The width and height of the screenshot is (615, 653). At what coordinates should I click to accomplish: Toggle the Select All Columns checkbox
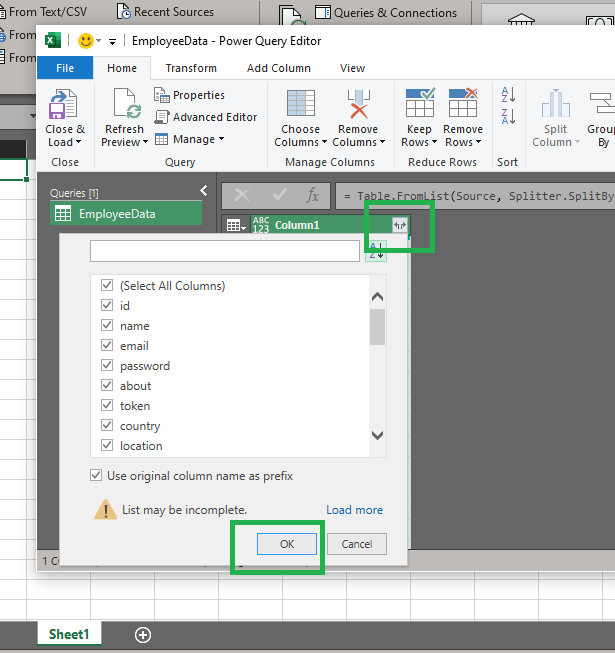point(107,285)
